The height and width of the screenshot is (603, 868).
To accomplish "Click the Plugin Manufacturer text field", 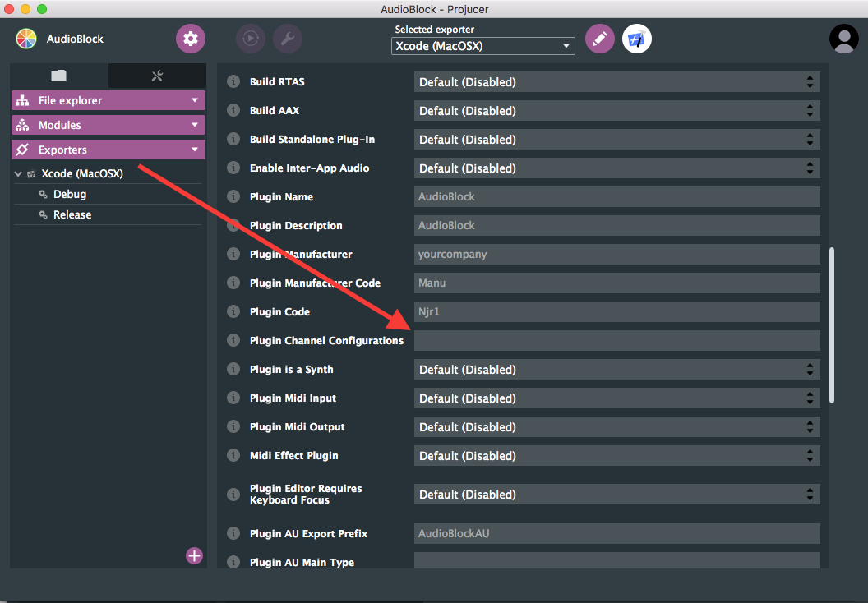I will pyautogui.click(x=616, y=255).
